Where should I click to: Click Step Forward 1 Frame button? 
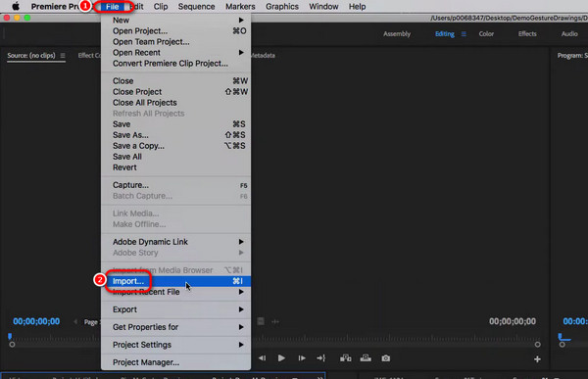tap(302, 358)
